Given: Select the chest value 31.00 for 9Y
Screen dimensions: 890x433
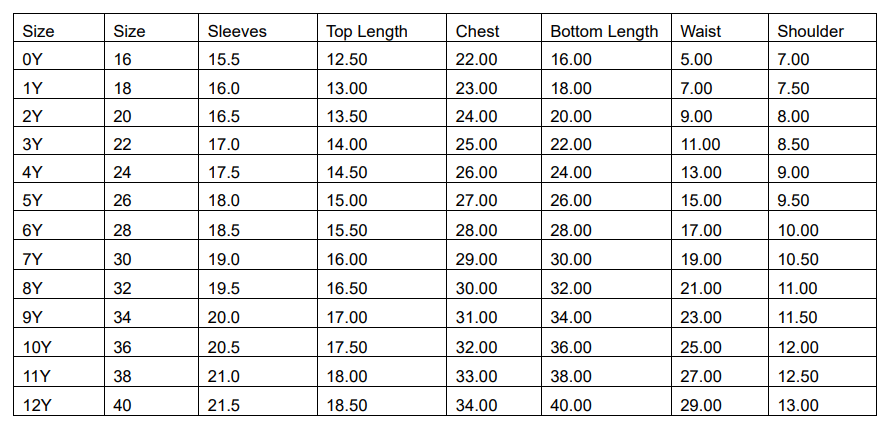Looking at the screenshot, I should pos(476,319).
